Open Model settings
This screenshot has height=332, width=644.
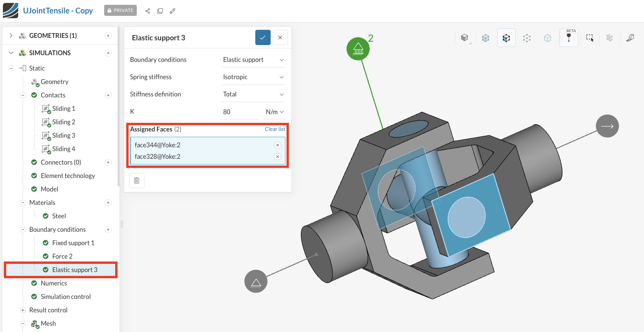[49, 189]
